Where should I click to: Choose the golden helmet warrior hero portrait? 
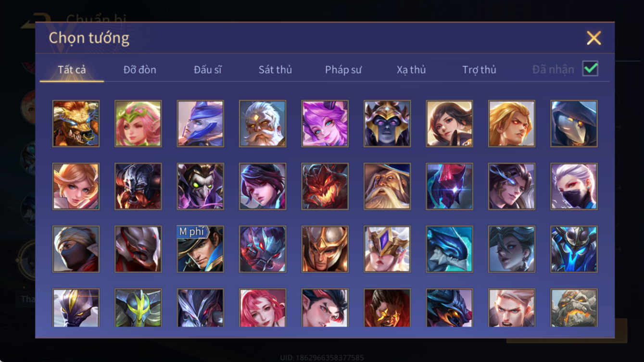325,249
